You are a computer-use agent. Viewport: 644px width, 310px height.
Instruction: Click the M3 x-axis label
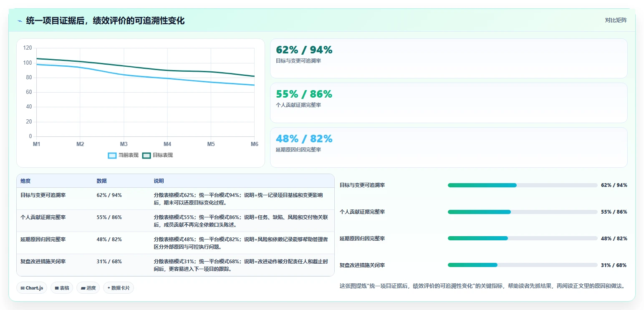(x=124, y=144)
